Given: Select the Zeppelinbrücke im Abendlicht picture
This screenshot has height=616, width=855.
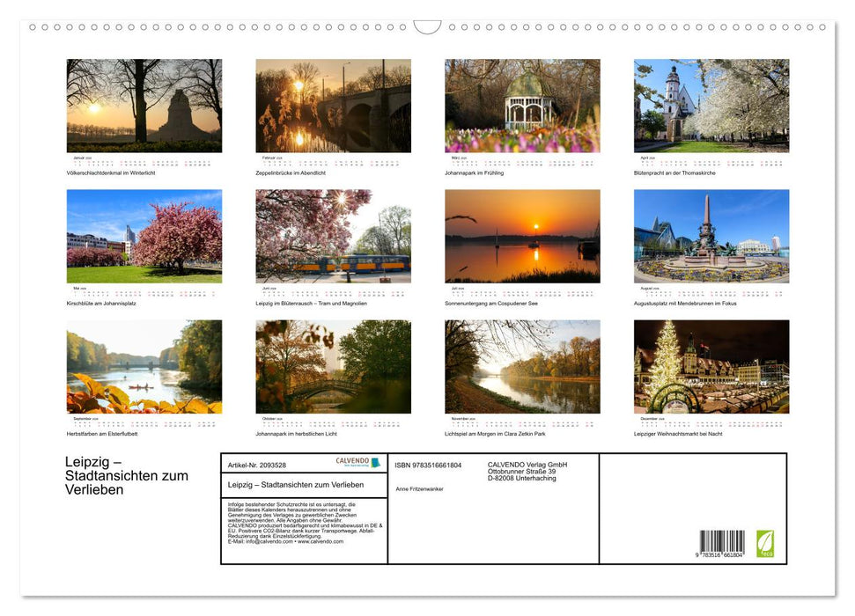Looking at the screenshot, I should click(333, 106).
